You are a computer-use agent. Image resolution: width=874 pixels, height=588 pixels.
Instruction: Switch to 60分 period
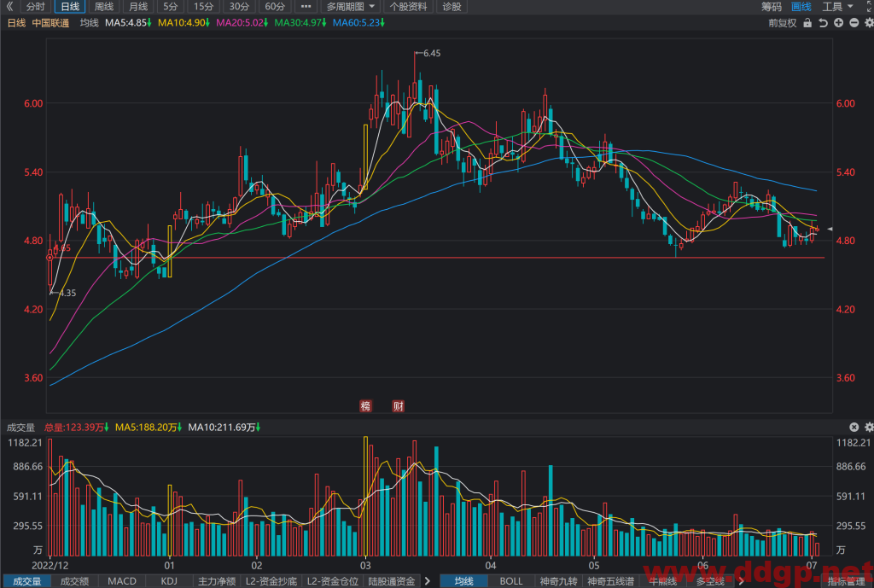click(275, 7)
